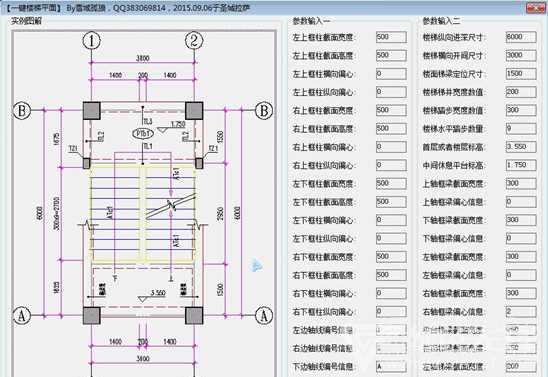Screen dimensions: 548x377
Task: Click the 中间休息平台标高 label text
Action: 453,165
